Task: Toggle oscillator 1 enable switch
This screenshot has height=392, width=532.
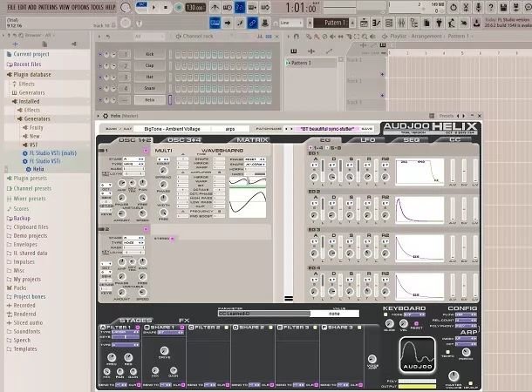Action: click(146, 151)
